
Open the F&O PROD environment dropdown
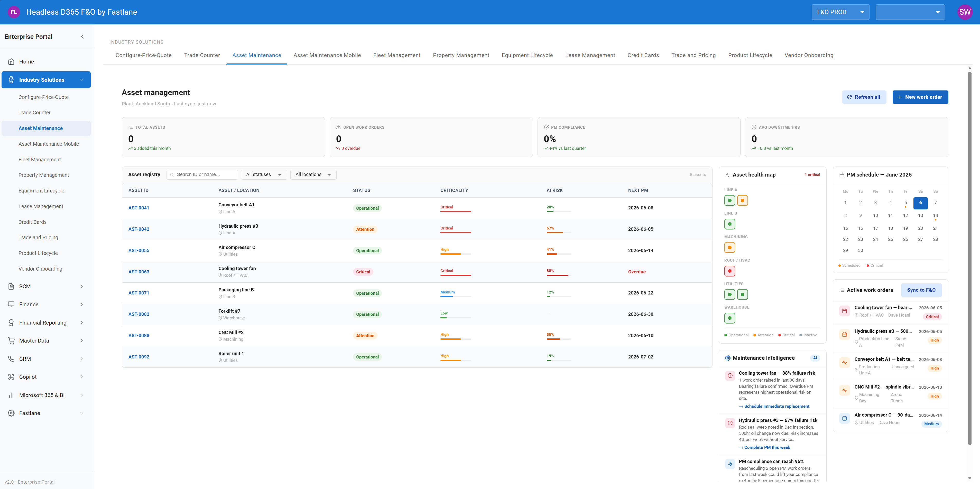coord(840,12)
